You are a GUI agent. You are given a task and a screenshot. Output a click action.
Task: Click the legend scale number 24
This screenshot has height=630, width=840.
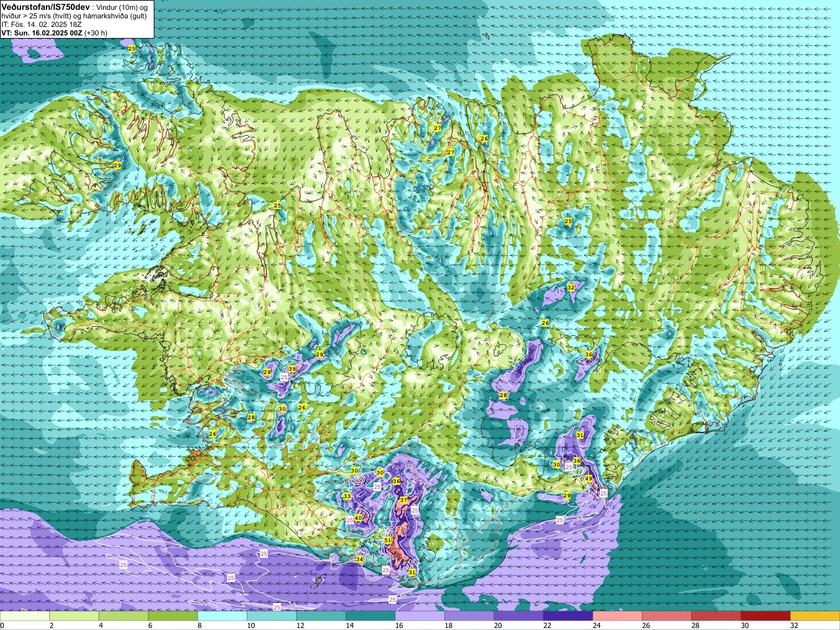597,625
